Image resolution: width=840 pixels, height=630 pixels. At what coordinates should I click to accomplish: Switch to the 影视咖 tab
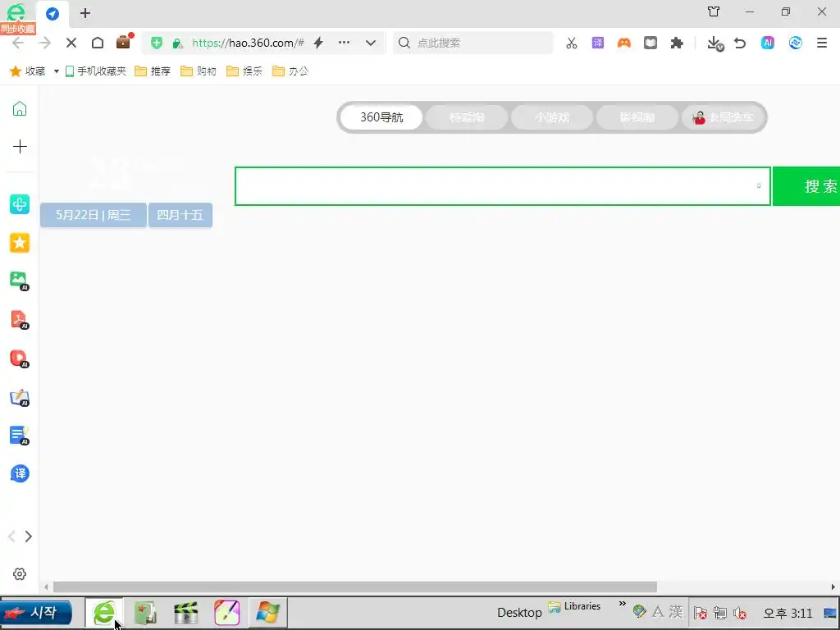pyautogui.click(x=637, y=117)
